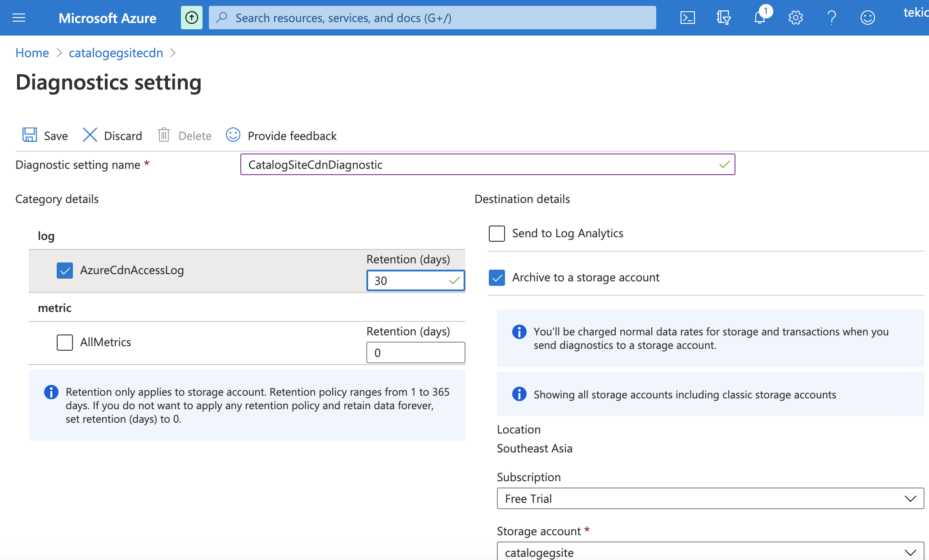Open portal settings gear
The image size is (929, 560).
pyautogui.click(x=795, y=18)
